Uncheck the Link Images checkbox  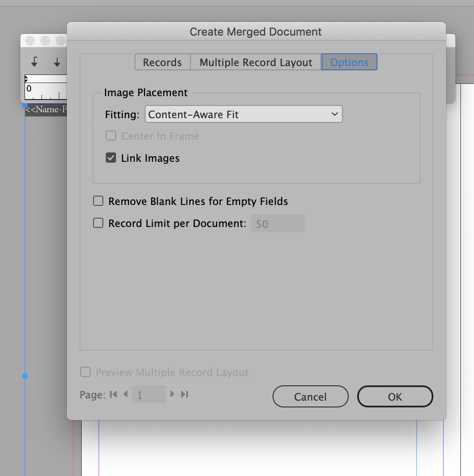coord(111,158)
